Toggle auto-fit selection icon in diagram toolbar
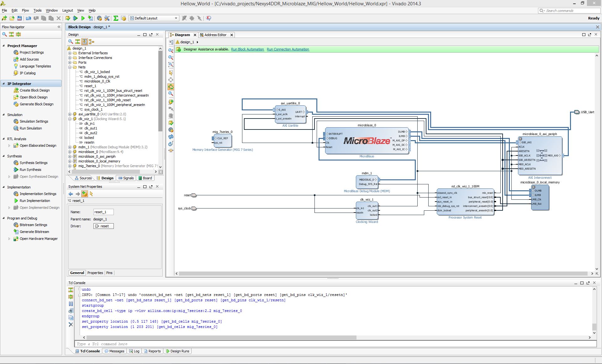 (171, 87)
